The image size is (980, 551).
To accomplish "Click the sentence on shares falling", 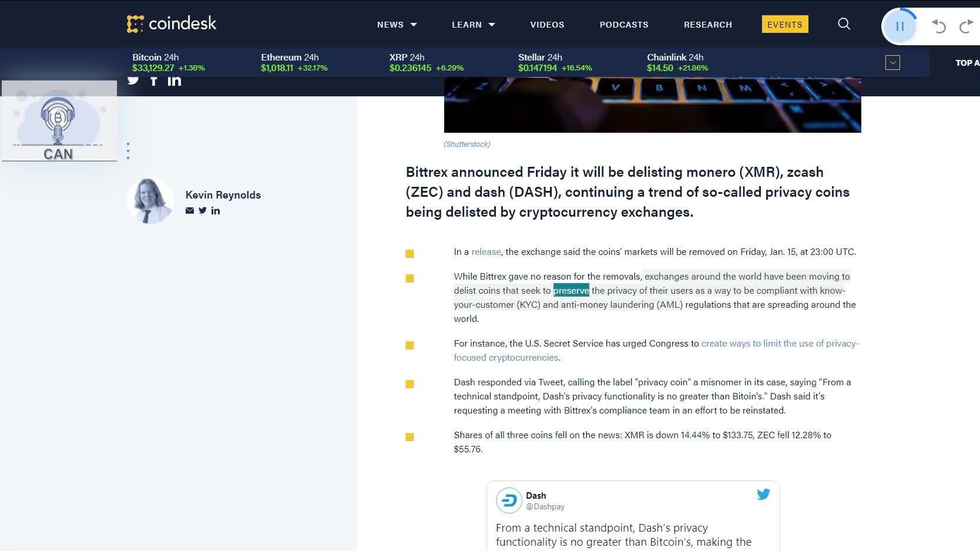I will (x=642, y=442).
